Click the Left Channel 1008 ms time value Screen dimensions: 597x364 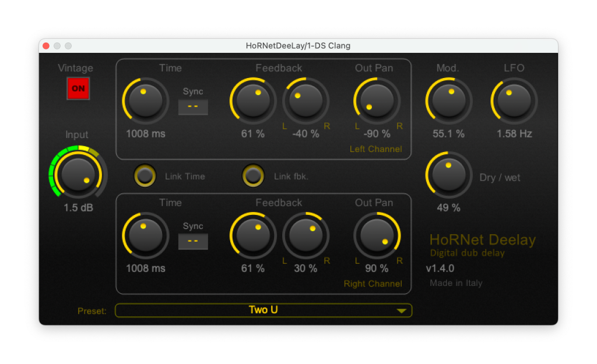(145, 134)
